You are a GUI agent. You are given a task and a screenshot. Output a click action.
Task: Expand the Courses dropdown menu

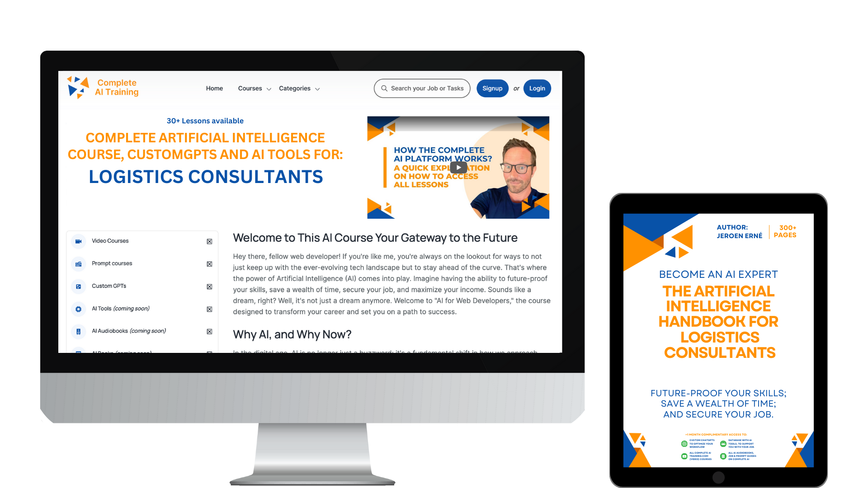[254, 88]
